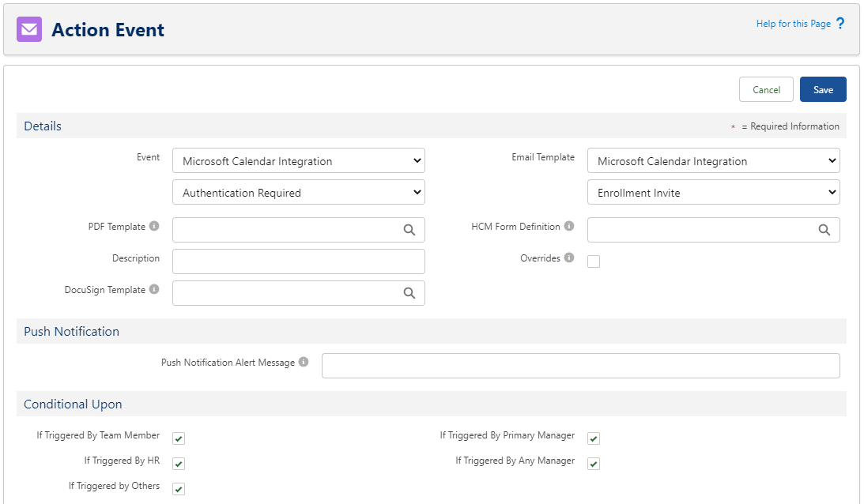The height and width of the screenshot is (504, 864).
Task: Click the Save button
Action: click(x=823, y=90)
